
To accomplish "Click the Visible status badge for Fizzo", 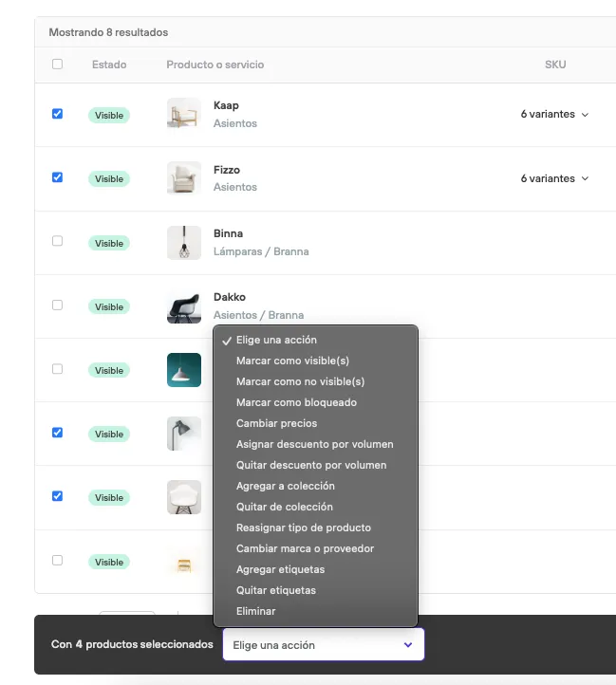I will tap(109, 179).
